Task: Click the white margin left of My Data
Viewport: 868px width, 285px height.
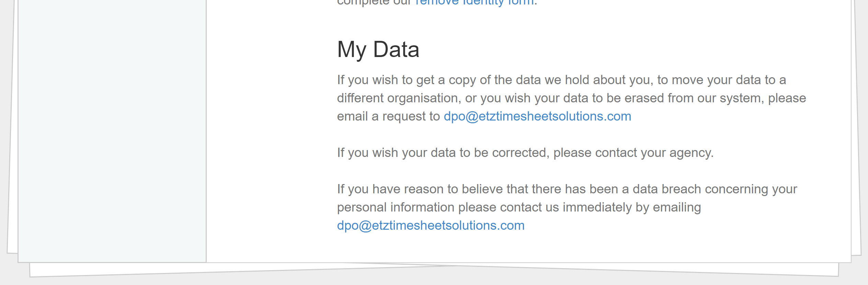Action: click(271, 50)
